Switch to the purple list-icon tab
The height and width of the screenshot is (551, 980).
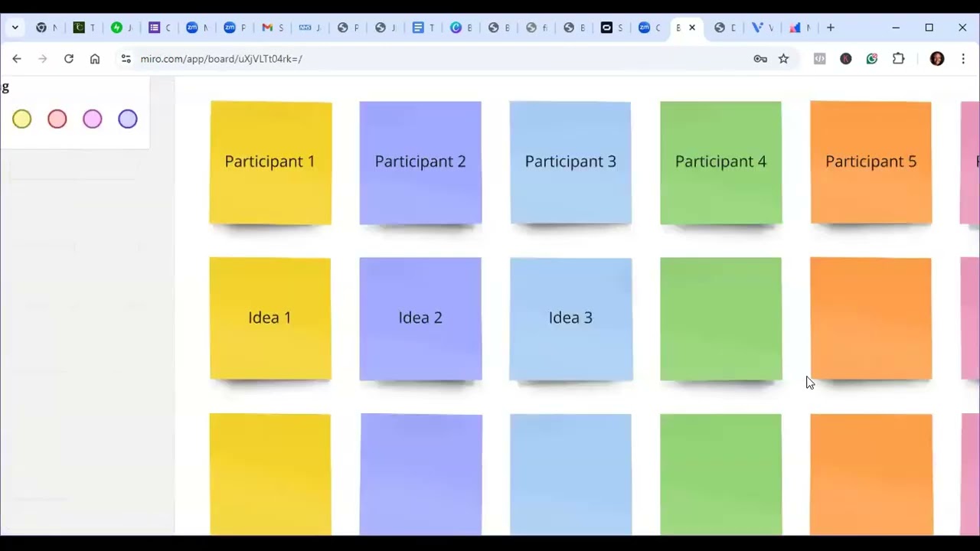coord(159,28)
